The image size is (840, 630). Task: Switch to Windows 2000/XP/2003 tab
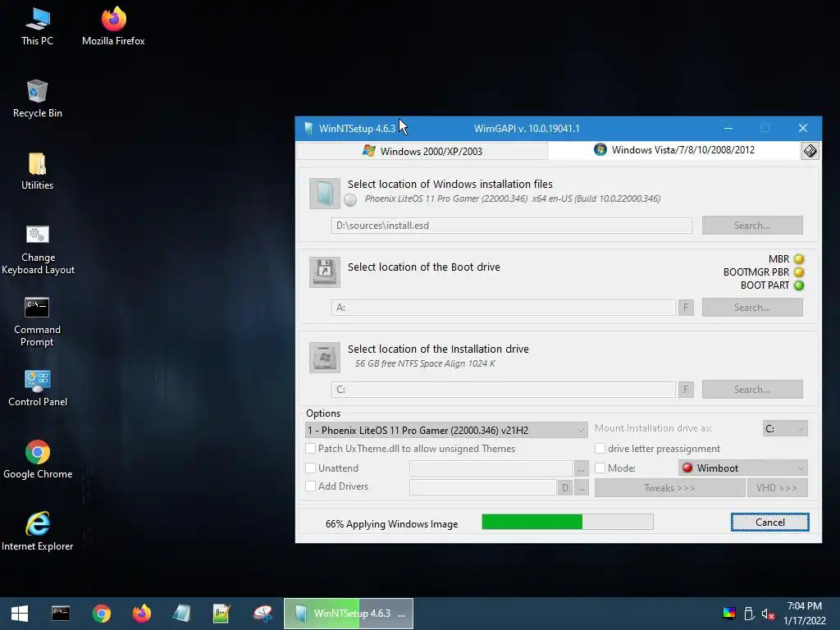422,151
